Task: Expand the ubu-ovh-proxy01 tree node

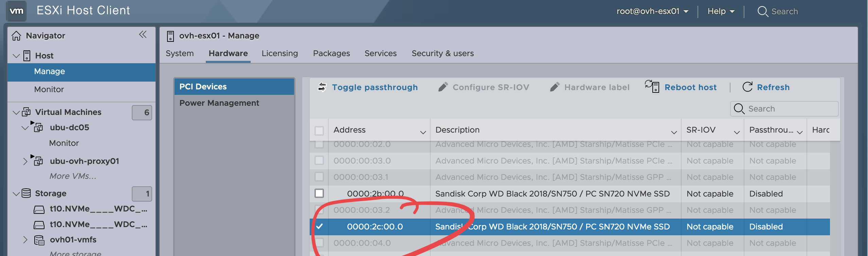Action: 25,161
